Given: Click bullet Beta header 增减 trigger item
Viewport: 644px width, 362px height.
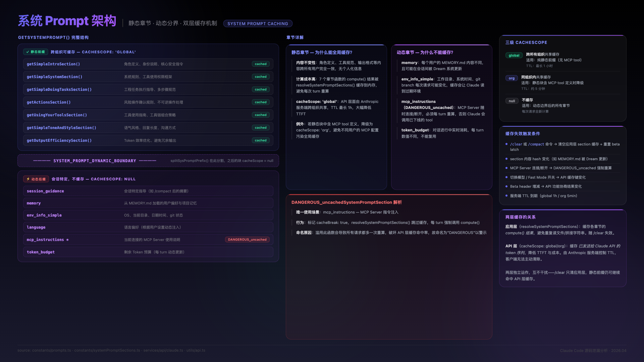Looking at the screenshot, I should click(546, 187).
